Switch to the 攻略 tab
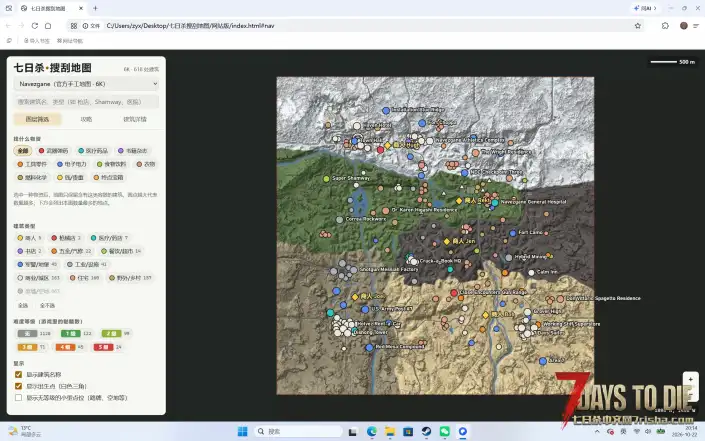Image resolution: width=705 pixels, height=441 pixels. (86, 119)
